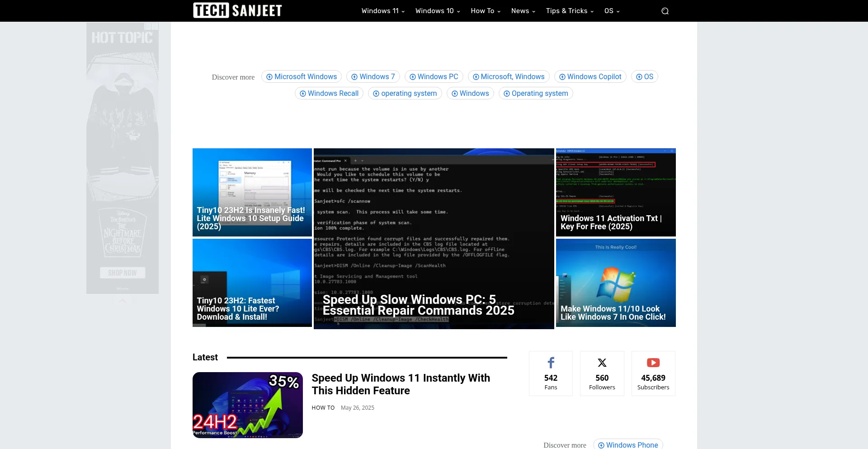Collapse the ad using the up-arrow icon
868x449 pixels.
[123, 301]
